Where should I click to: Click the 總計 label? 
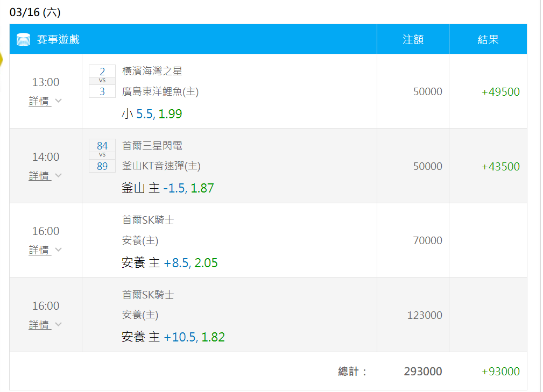click(352, 371)
